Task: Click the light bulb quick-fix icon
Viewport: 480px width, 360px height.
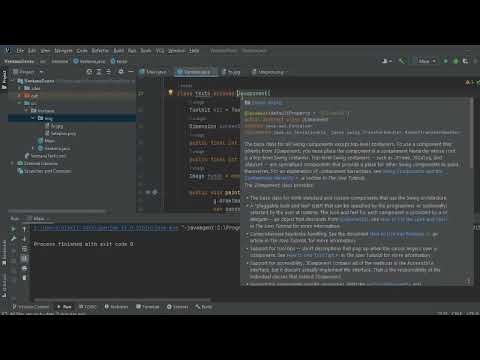Action: pos(170,92)
